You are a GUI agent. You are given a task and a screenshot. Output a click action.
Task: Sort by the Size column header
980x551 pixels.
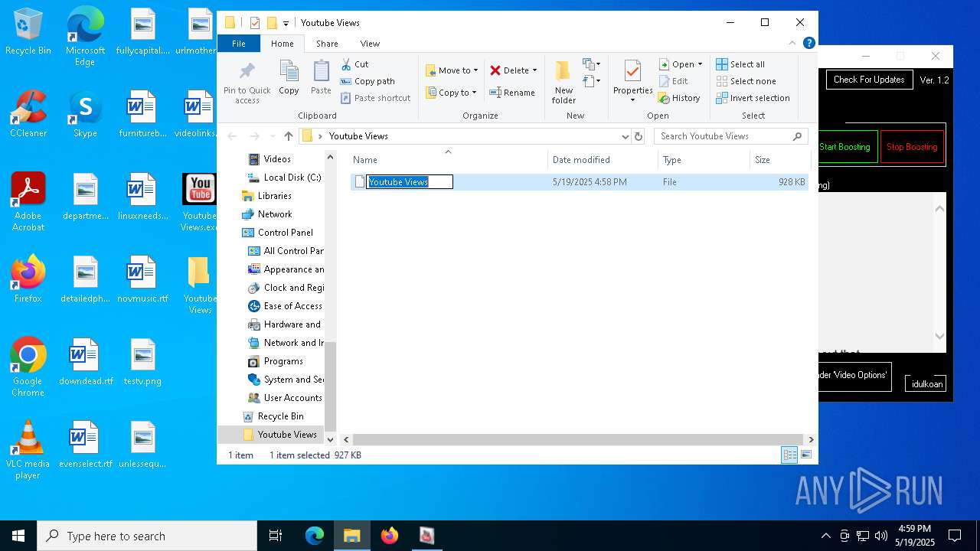pyautogui.click(x=779, y=160)
